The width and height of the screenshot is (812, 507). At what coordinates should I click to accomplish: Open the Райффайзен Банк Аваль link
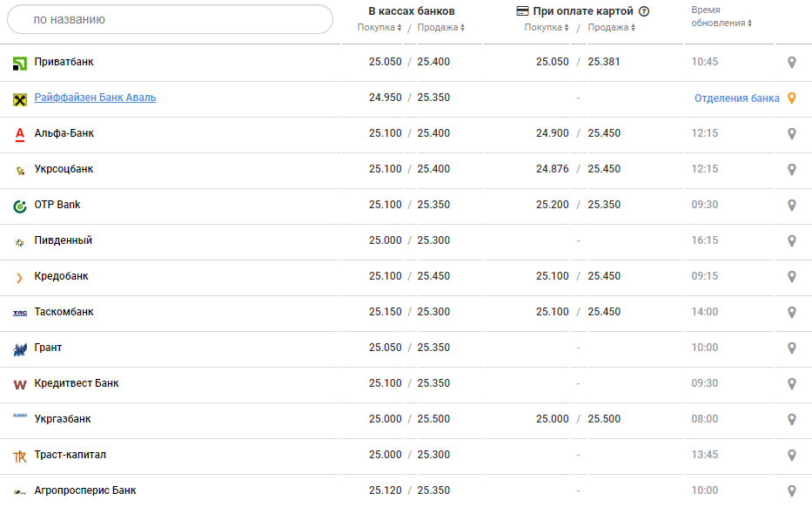95,98
